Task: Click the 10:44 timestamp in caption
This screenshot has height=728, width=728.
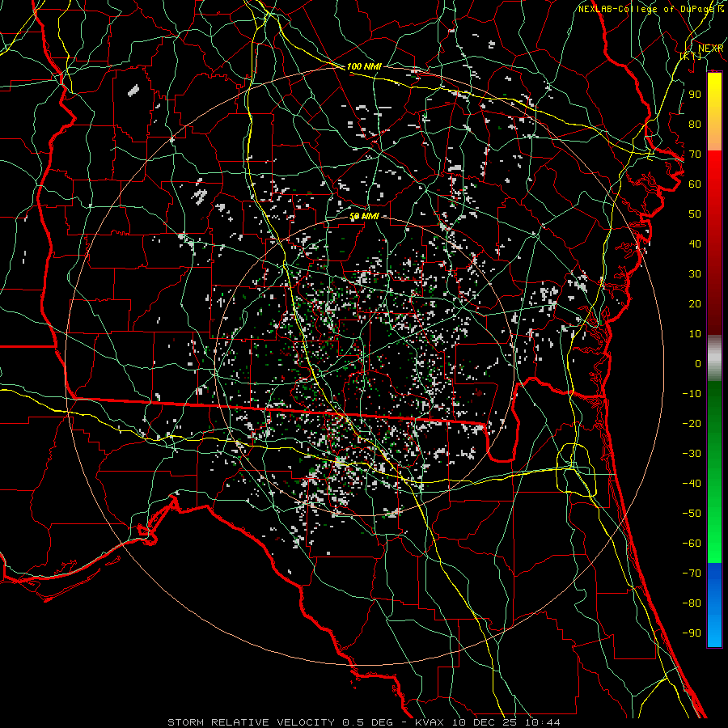Action: coord(543,722)
